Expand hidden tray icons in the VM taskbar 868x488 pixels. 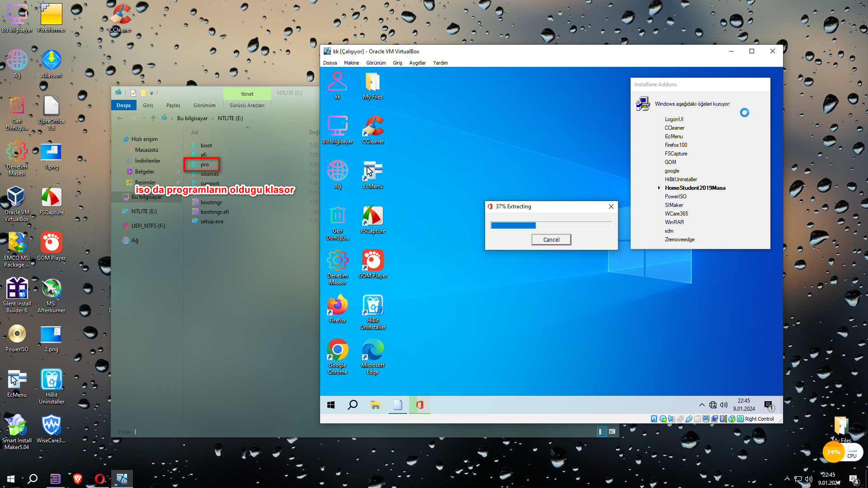(x=702, y=405)
